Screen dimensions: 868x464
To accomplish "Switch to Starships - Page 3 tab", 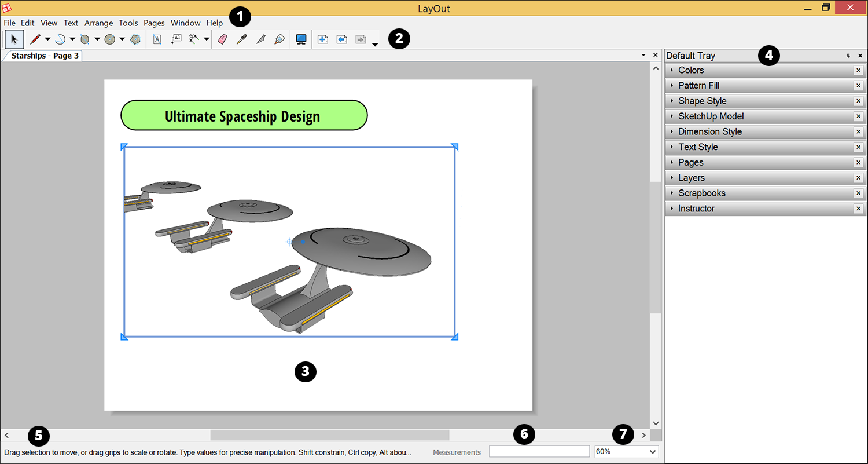I will 45,56.
